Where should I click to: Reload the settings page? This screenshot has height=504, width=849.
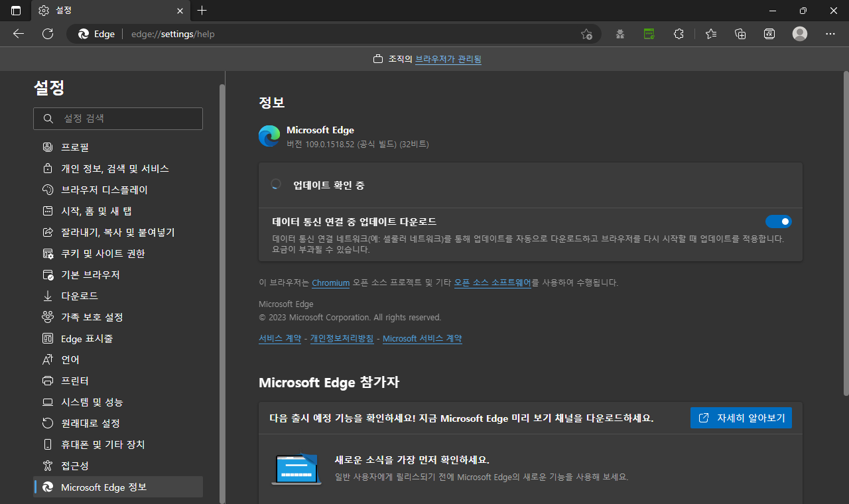pos(48,34)
